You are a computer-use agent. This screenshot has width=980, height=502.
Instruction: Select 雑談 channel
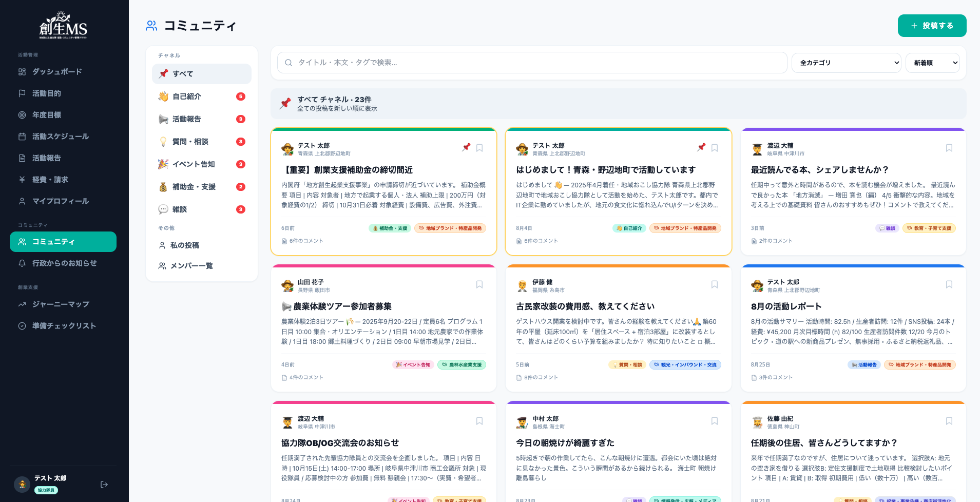[202, 209]
